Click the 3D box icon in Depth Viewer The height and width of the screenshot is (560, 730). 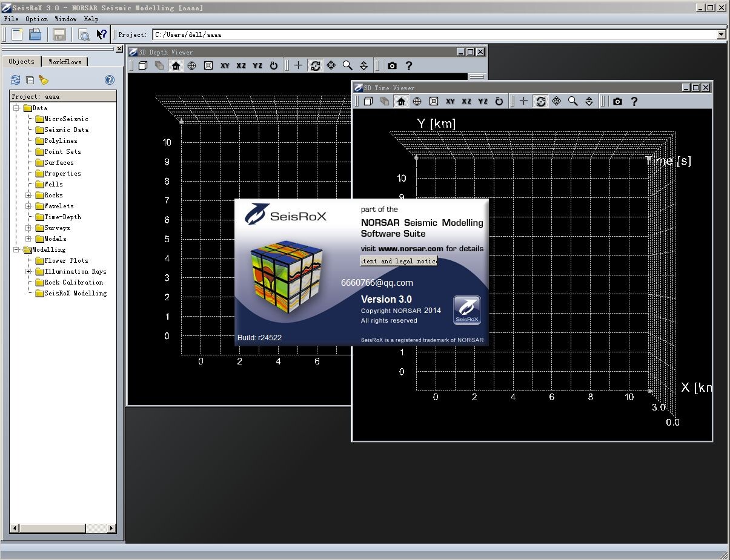tap(143, 65)
